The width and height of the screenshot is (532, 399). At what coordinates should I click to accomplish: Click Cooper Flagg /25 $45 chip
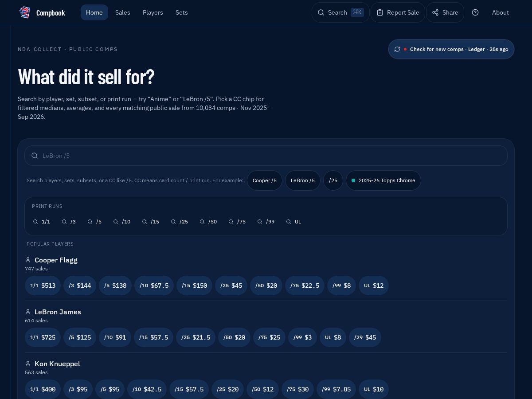(231, 286)
